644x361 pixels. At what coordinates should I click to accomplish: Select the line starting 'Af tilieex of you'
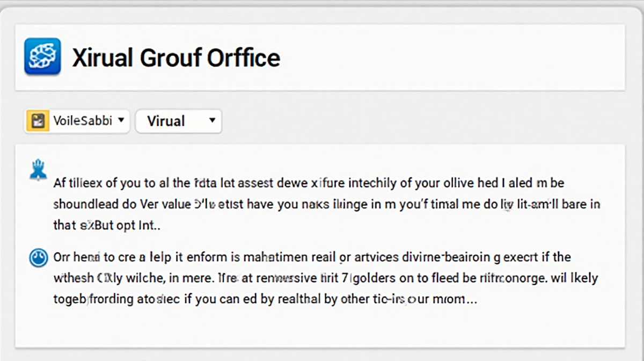(x=309, y=183)
